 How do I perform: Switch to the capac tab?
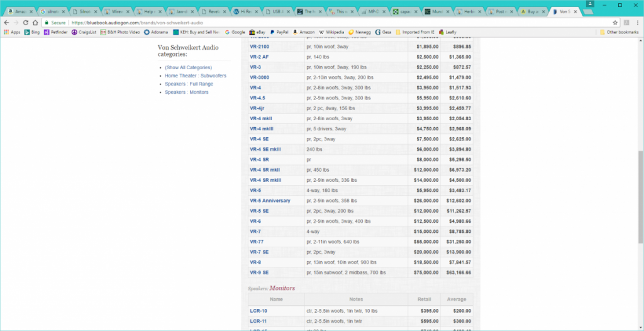pos(406,11)
